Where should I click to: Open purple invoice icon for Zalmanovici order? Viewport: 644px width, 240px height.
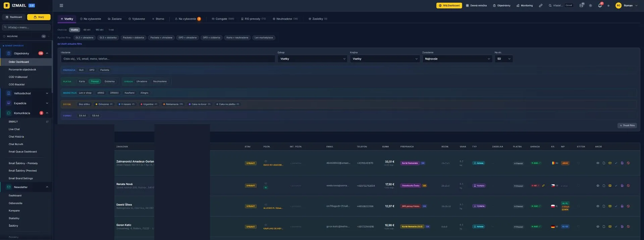(622, 163)
